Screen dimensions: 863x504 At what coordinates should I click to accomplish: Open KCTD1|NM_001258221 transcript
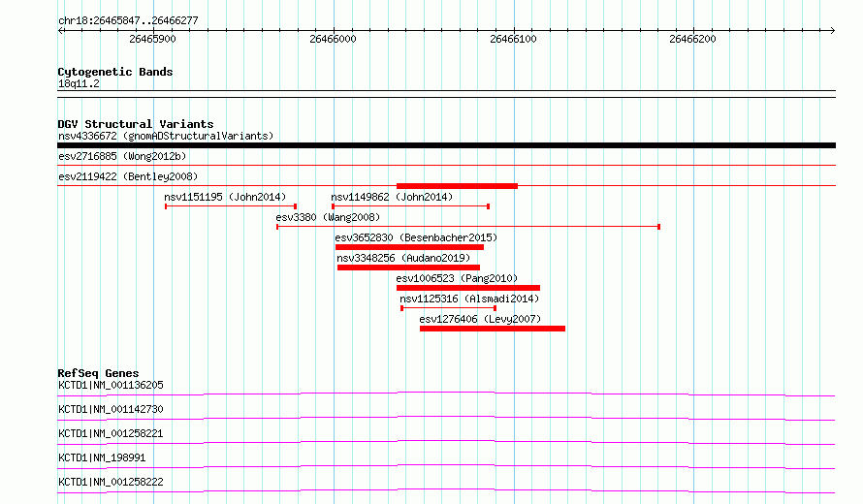click(111, 433)
